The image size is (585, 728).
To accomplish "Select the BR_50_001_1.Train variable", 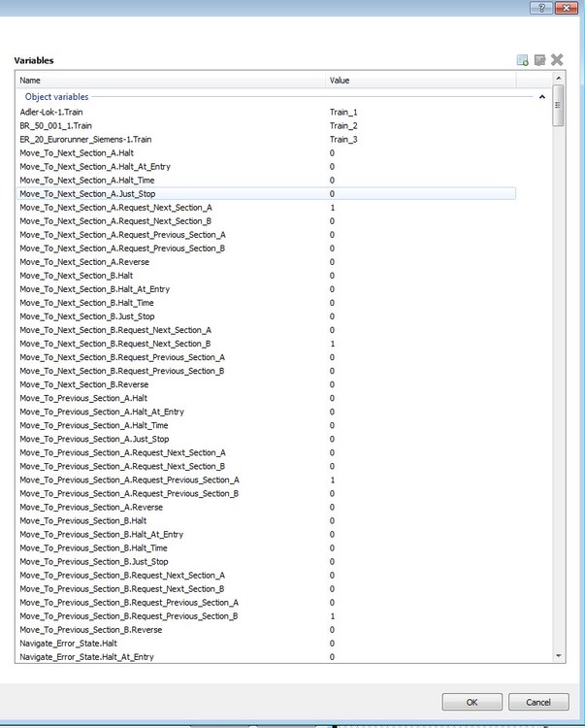I will point(266,126).
